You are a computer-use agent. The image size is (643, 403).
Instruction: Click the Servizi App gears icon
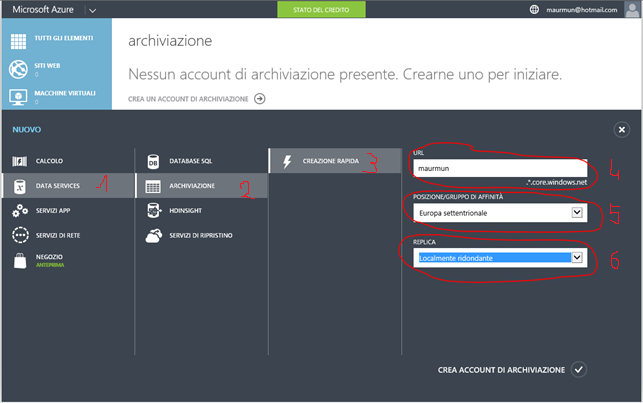[x=19, y=211]
